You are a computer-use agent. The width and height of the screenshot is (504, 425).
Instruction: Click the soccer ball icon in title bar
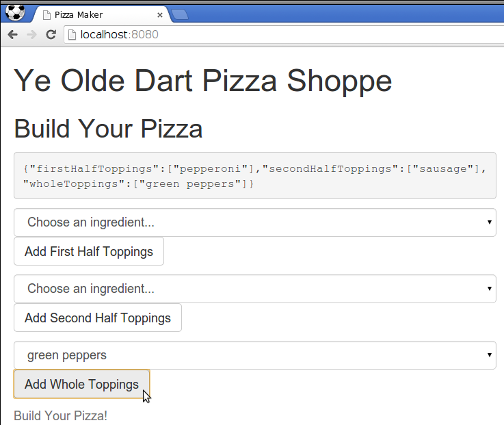coord(15,12)
